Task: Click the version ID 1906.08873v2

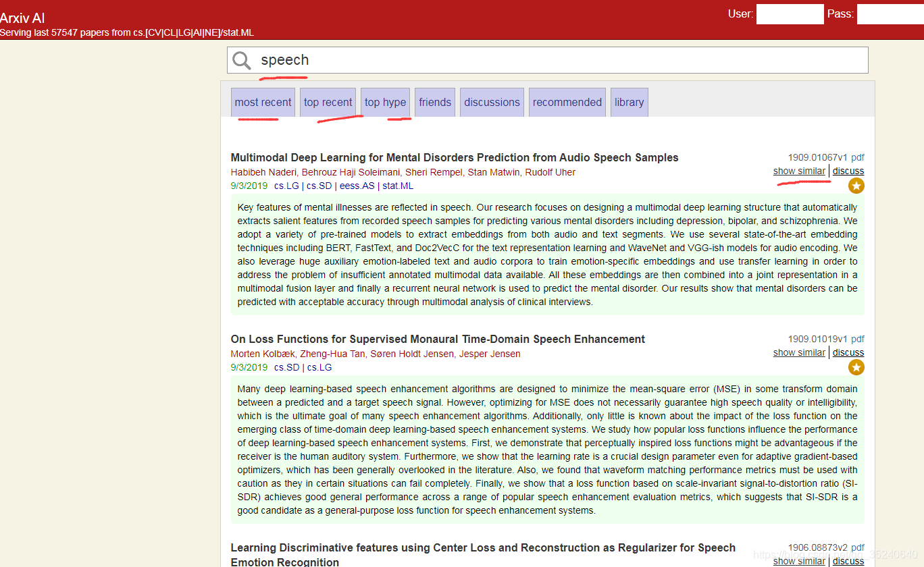Action: tap(817, 547)
